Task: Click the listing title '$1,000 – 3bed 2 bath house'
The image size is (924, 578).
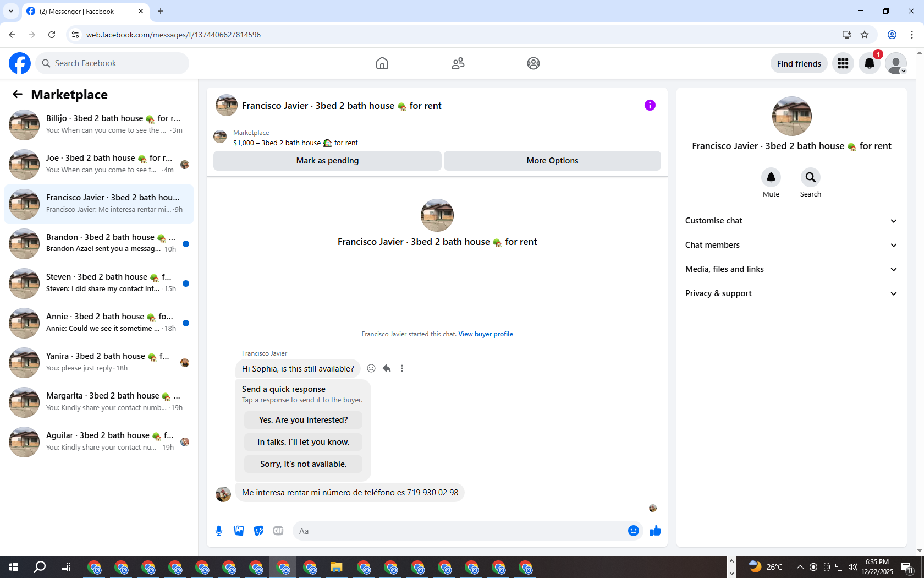Action: coord(295,143)
